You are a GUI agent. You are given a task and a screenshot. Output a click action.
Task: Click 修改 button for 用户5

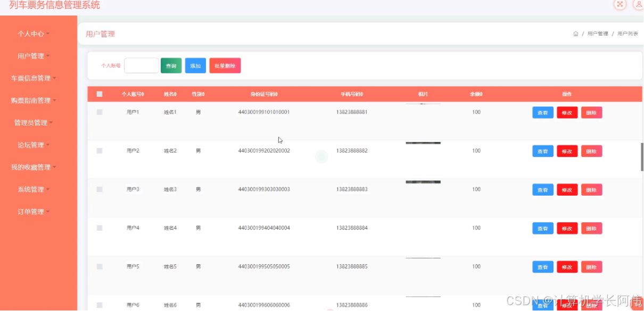(x=567, y=267)
